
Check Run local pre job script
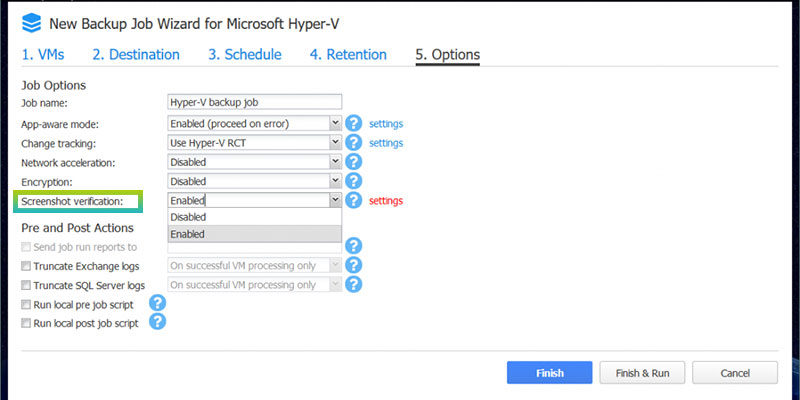(26, 305)
